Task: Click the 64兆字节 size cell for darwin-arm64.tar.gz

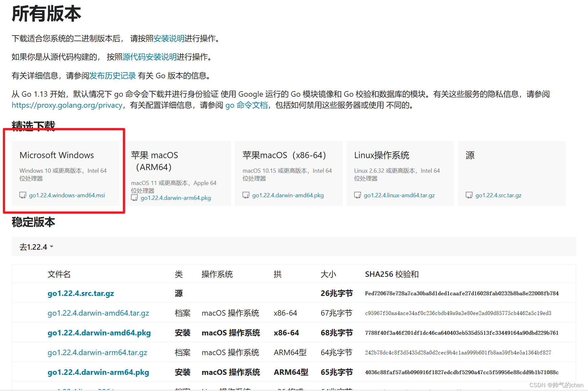Action: [336, 353]
